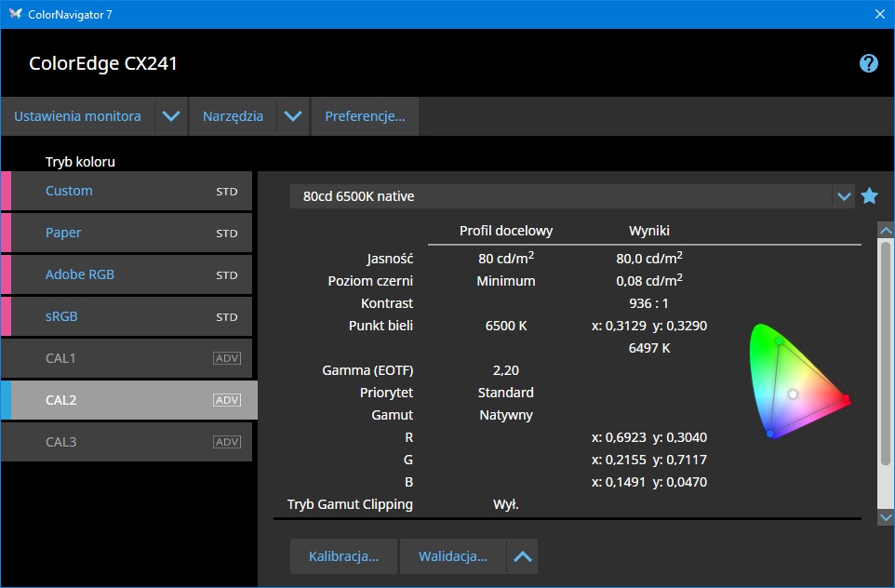Close the ColorNavigator window

pyautogui.click(x=880, y=14)
